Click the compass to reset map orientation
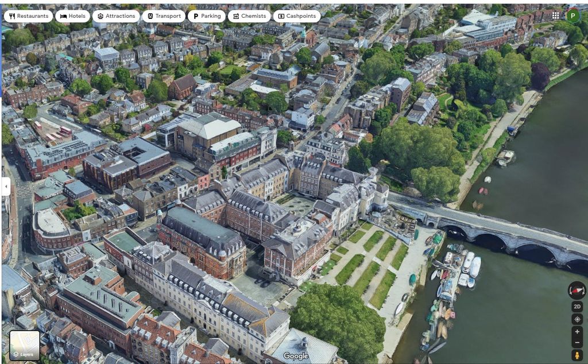The width and height of the screenshot is (588, 364). click(577, 290)
